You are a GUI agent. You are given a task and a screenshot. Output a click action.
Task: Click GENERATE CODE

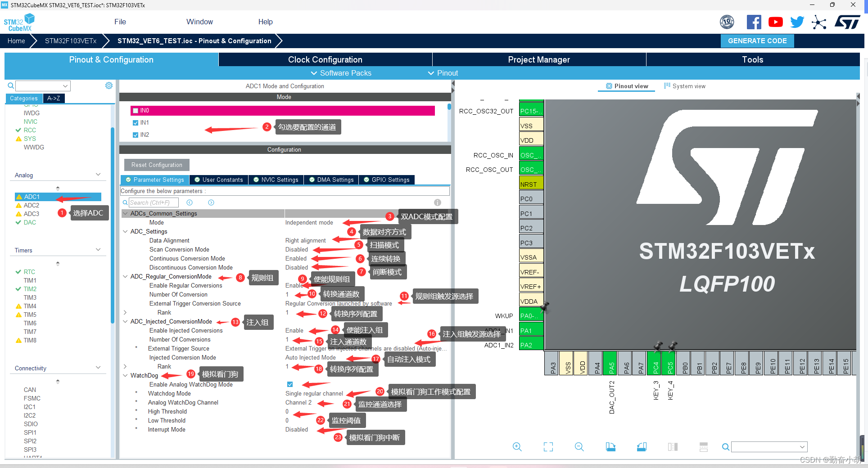(x=757, y=41)
